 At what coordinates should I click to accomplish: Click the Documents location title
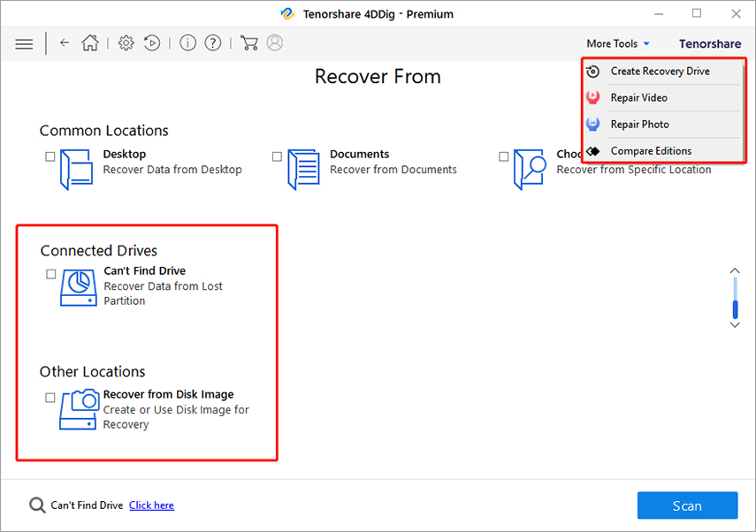[359, 154]
